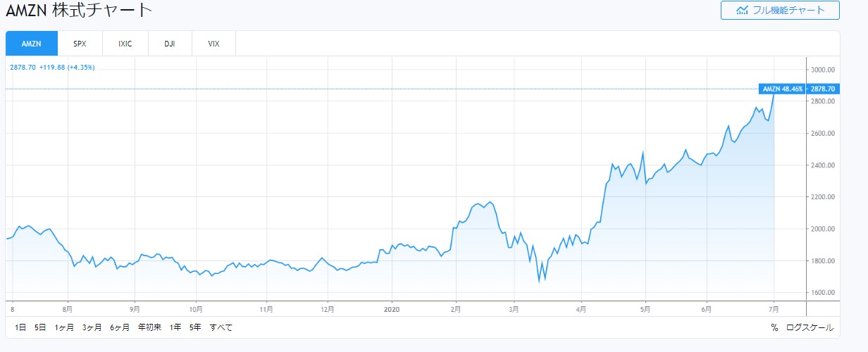Click the 2800.00 price axis label

pyautogui.click(x=823, y=101)
